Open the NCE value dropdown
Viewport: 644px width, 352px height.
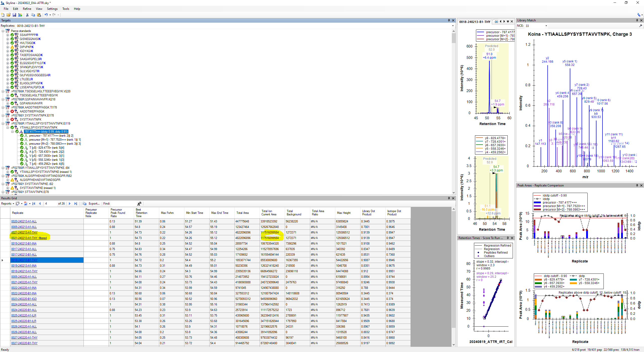coord(546,26)
